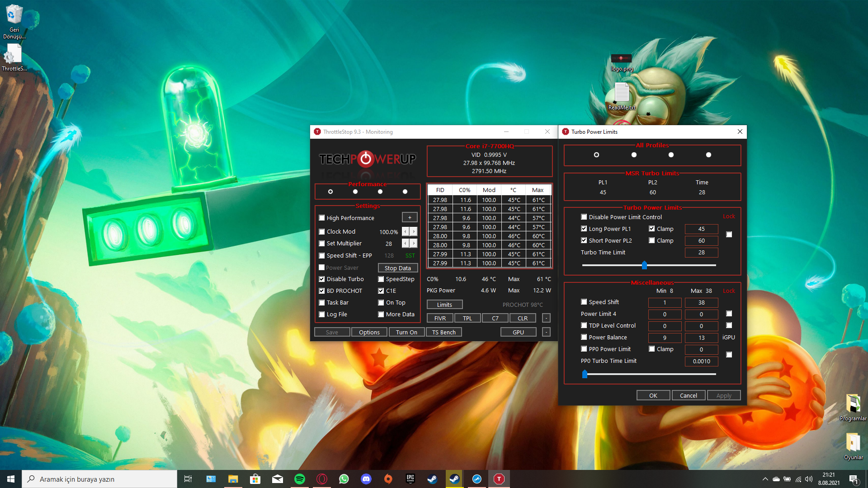Adjust the Turbo Time Limit slider handle
The width and height of the screenshot is (868, 488).
(644, 265)
